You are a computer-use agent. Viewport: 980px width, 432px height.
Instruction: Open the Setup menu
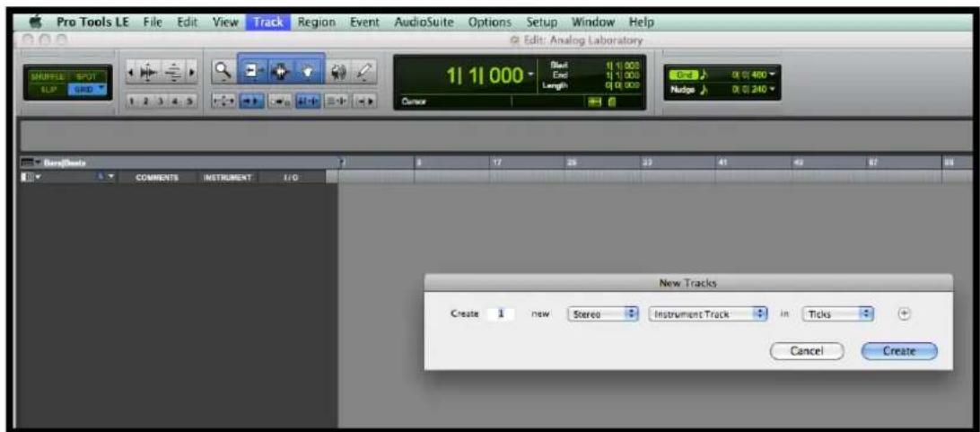(x=541, y=22)
